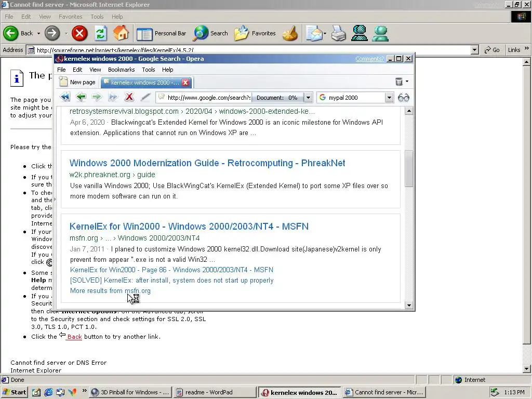Click the Mail envelope icon in Internet Explorer
This screenshot has height=399, width=532.
pos(314,33)
